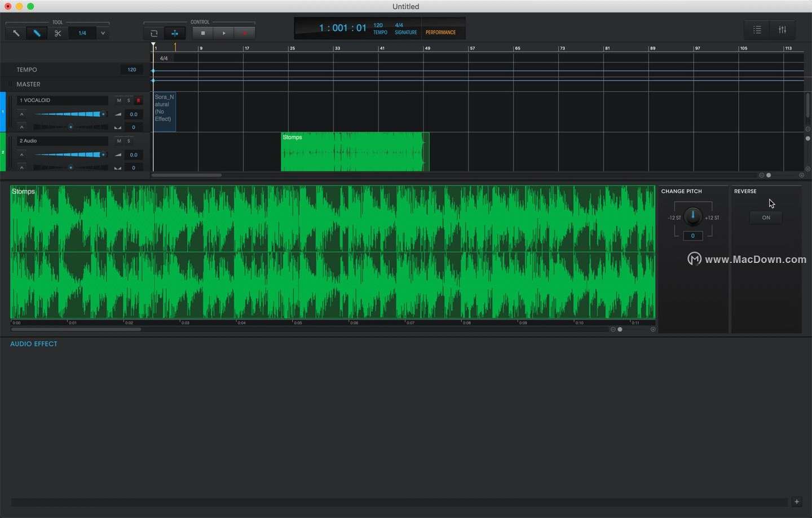Stop playback with the square button
812x518 pixels.
203,33
